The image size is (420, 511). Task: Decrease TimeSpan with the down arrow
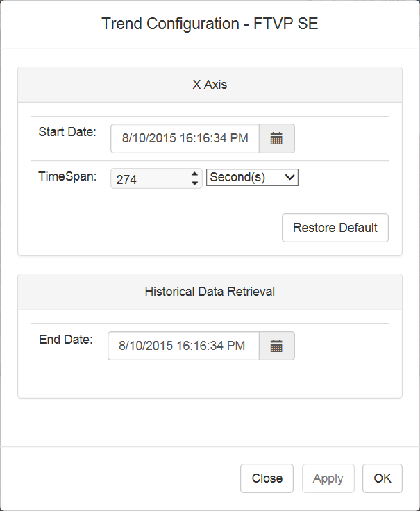(x=195, y=183)
